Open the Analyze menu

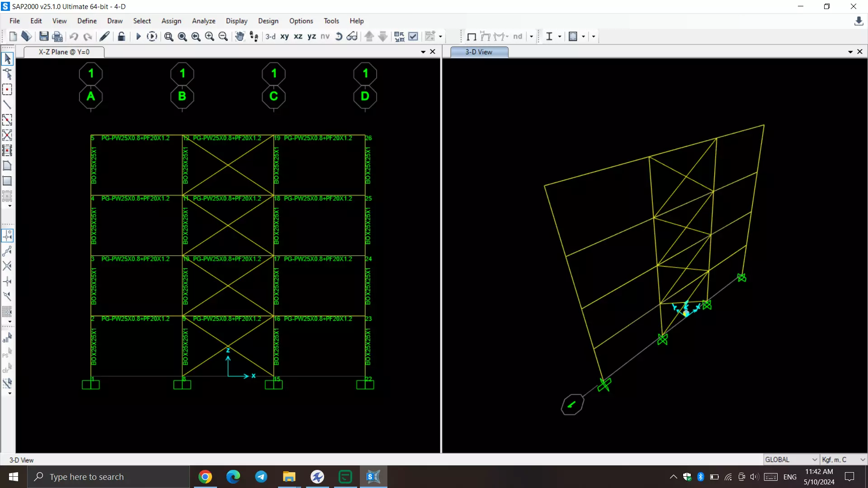tap(203, 21)
